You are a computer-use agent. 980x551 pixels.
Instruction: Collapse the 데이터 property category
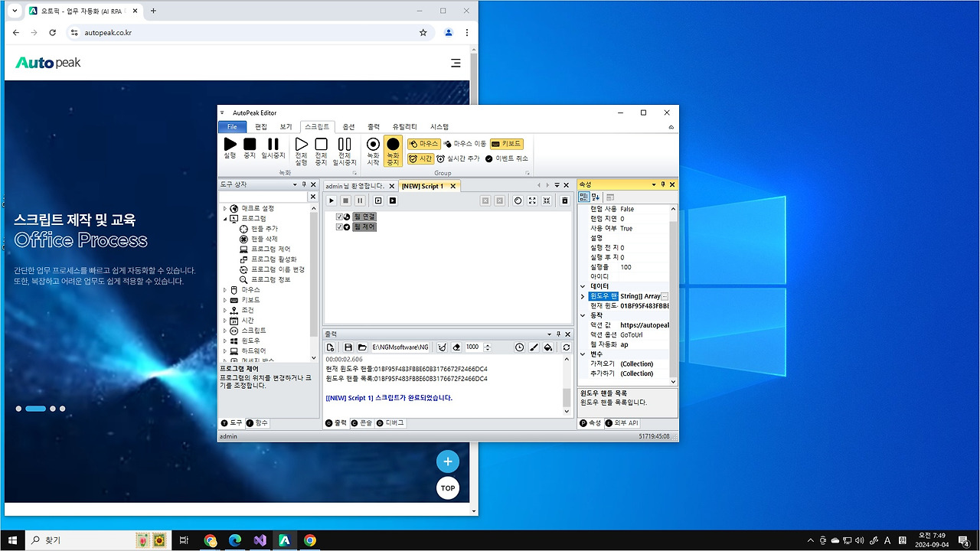[x=583, y=286]
